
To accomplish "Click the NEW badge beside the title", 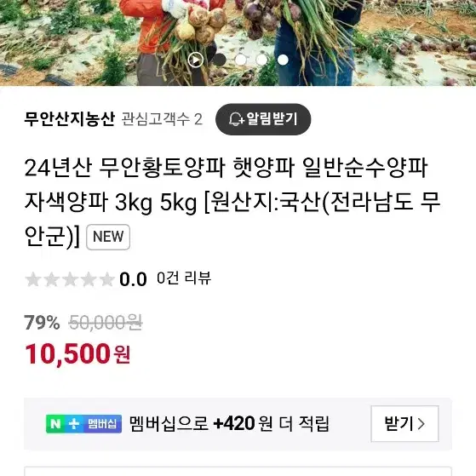I will 108,237.
